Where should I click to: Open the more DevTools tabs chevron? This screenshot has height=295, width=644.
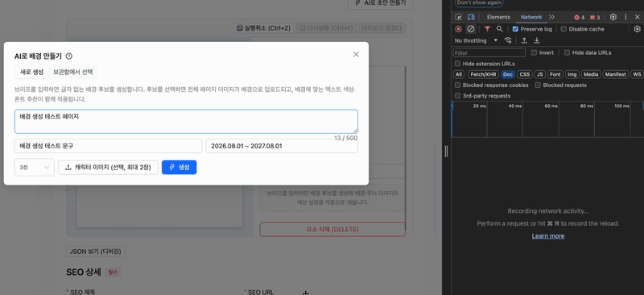[551, 17]
